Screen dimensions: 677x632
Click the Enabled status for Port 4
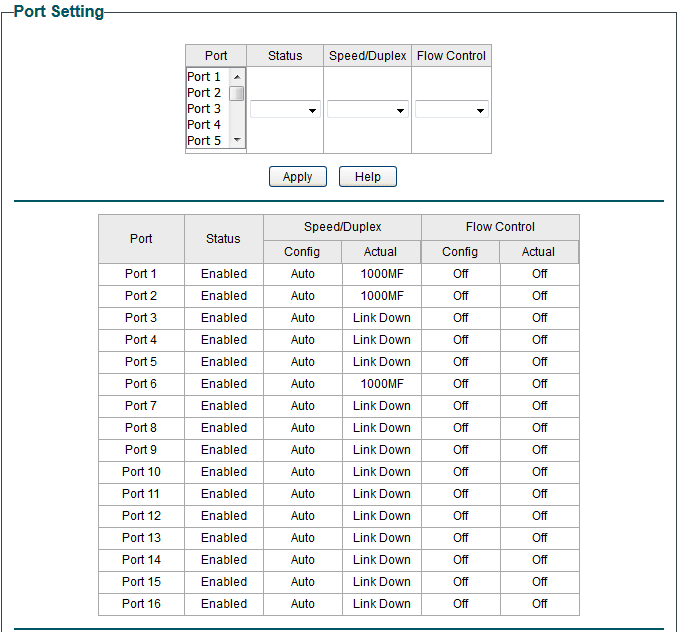pyautogui.click(x=224, y=340)
